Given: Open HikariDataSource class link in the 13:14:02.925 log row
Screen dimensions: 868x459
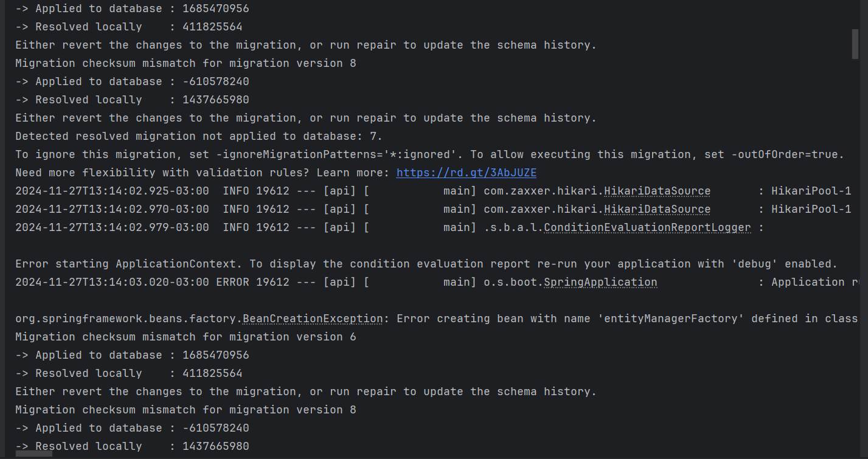Looking at the screenshot, I should (657, 191).
